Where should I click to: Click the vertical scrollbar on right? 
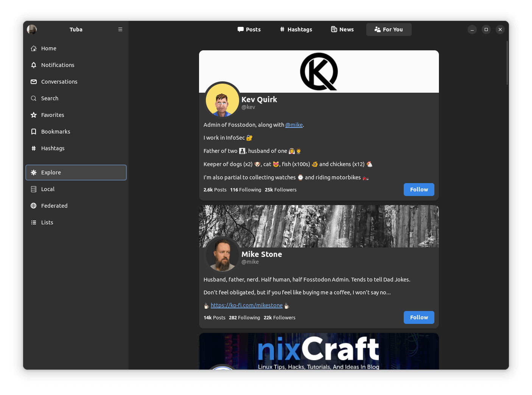point(507,63)
